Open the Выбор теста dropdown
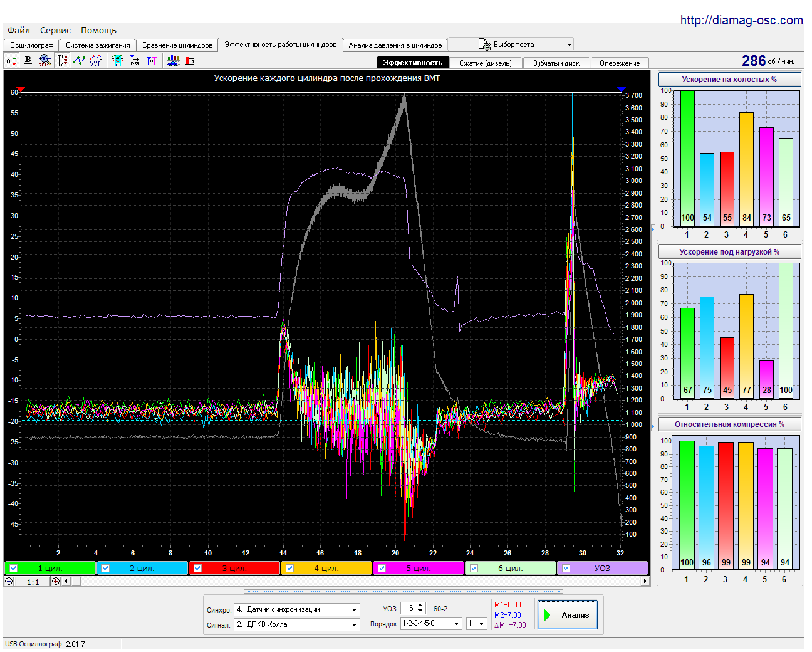 click(x=569, y=45)
